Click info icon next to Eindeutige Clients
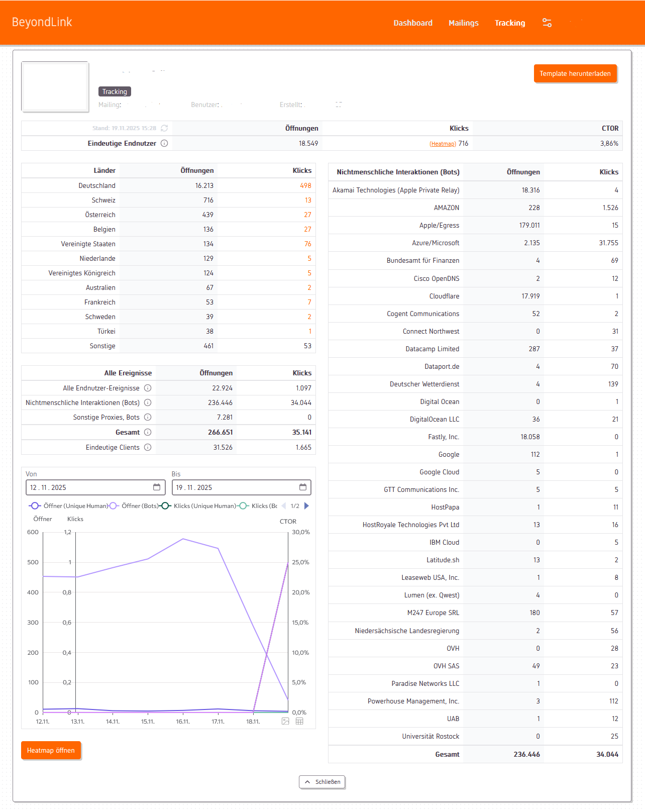The width and height of the screenshot is (645, 812). click(x=148, y=447)
